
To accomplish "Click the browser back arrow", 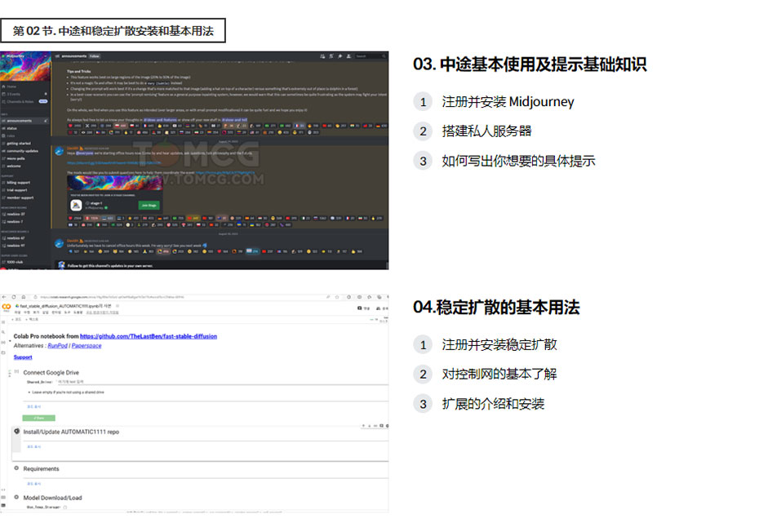I will 4,297.
